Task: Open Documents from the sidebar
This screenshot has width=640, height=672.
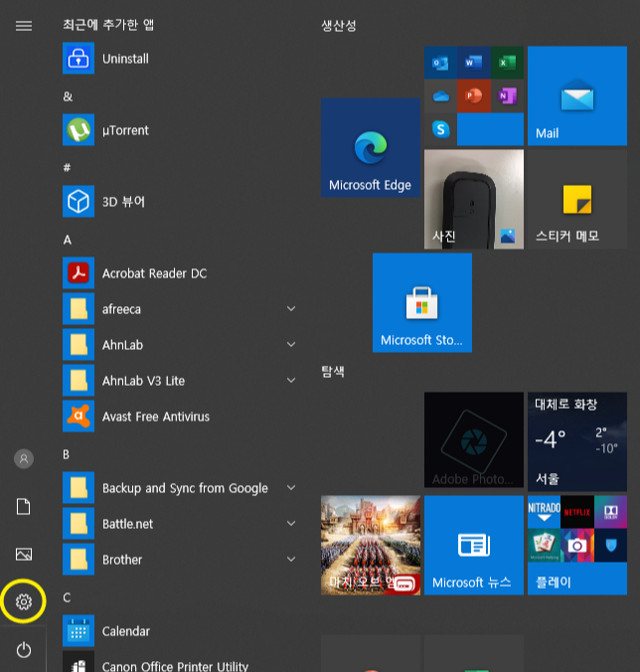Action: [x=24, y=507]
